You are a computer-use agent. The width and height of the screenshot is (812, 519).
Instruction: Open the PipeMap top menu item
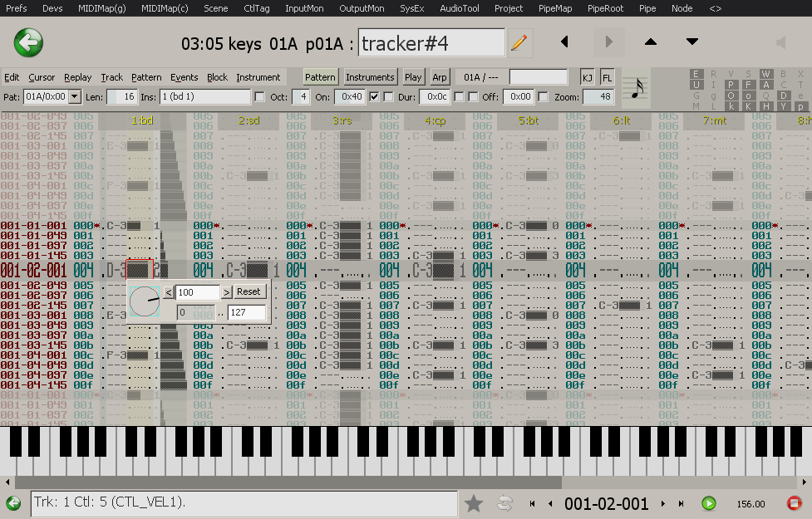tap(554, 8)
